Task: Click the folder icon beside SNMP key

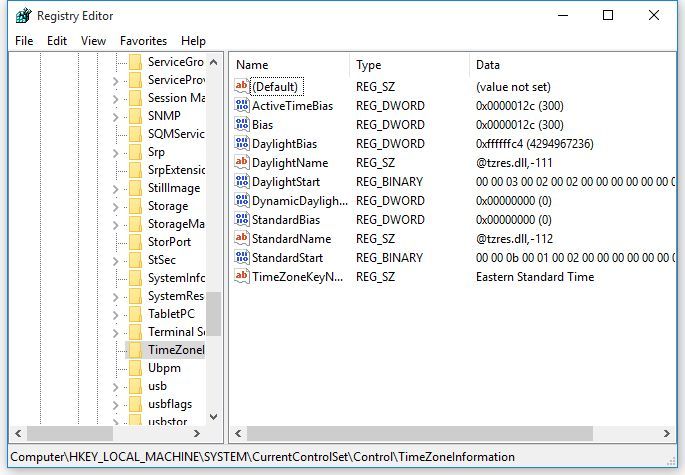Action: click(x=135, y=116)
